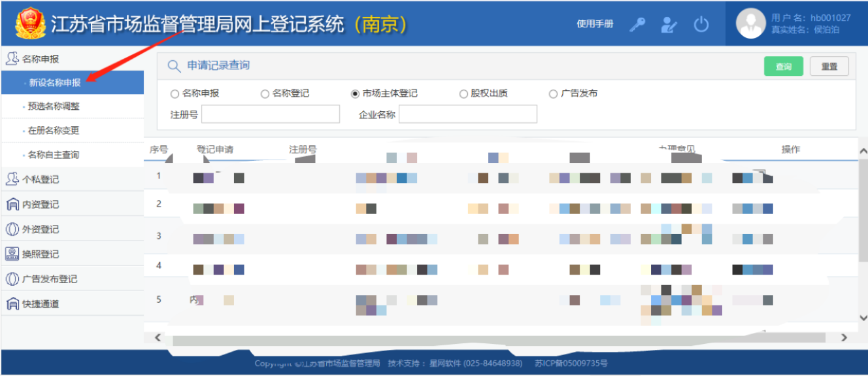This screenshot has height=376, width=868.
Task: Click inside the 注册号 input field
Action: (x=271, y=114)
